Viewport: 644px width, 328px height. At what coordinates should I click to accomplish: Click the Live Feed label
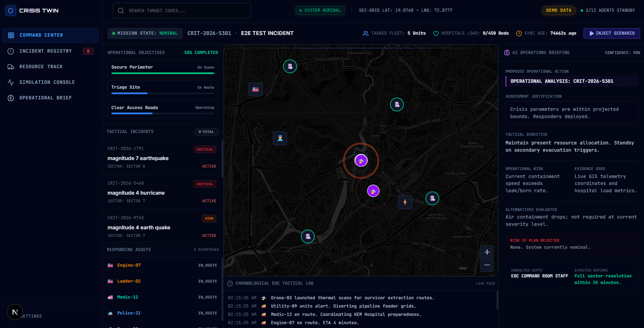point(486,284)
